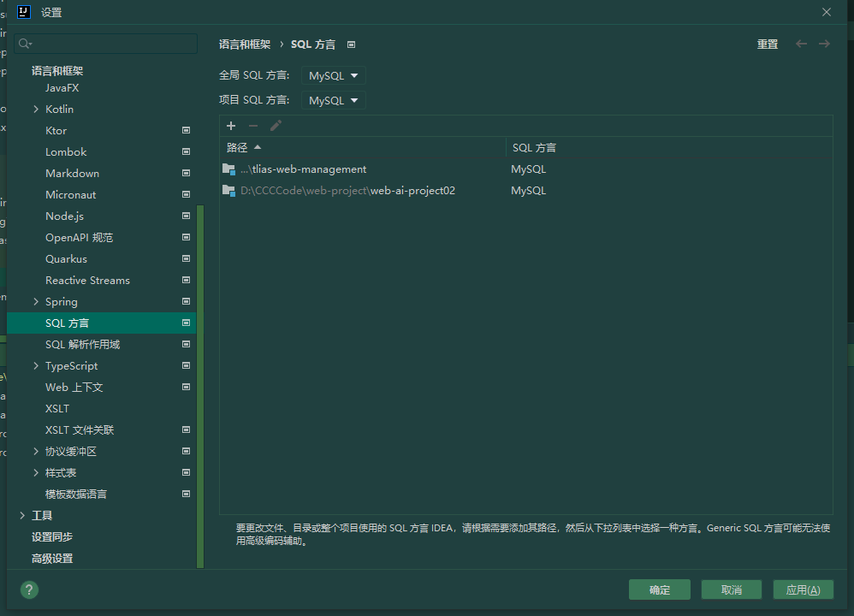This screenshot has width=854, height=616.
Task: Click the 应用(A) button
Action: tap(804, 589)
